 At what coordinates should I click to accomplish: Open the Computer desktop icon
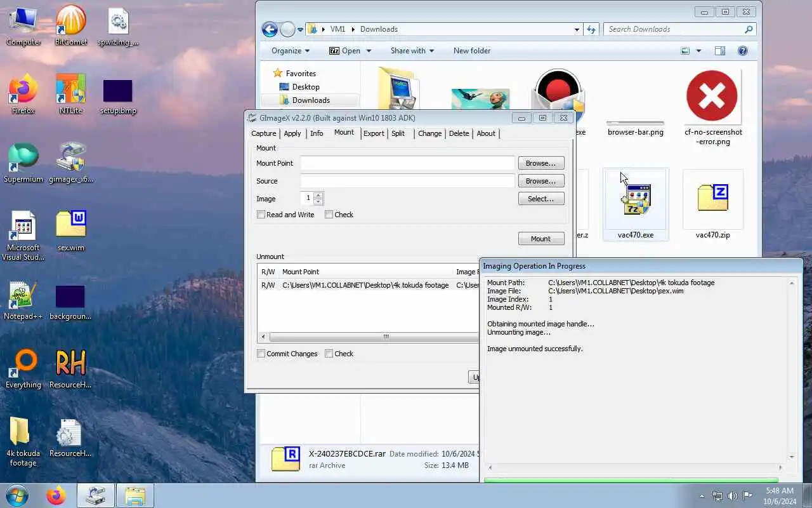[x=23, y=25]
